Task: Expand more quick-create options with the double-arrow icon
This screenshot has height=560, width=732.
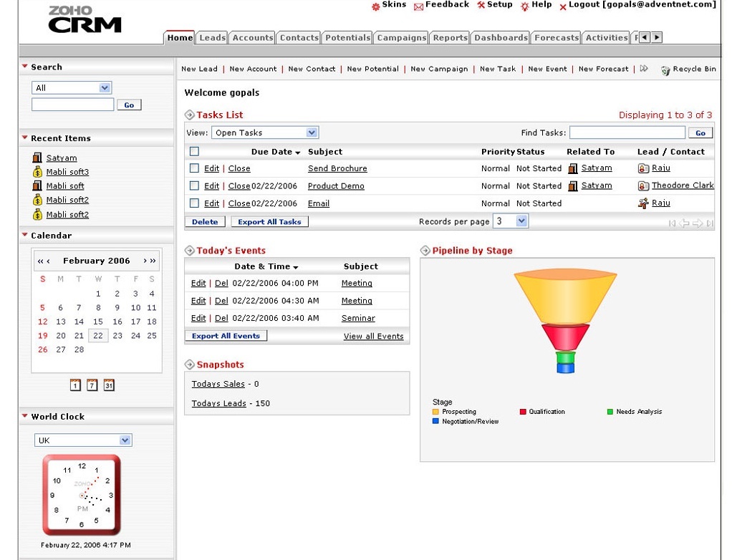Action: tap(643, 69)
